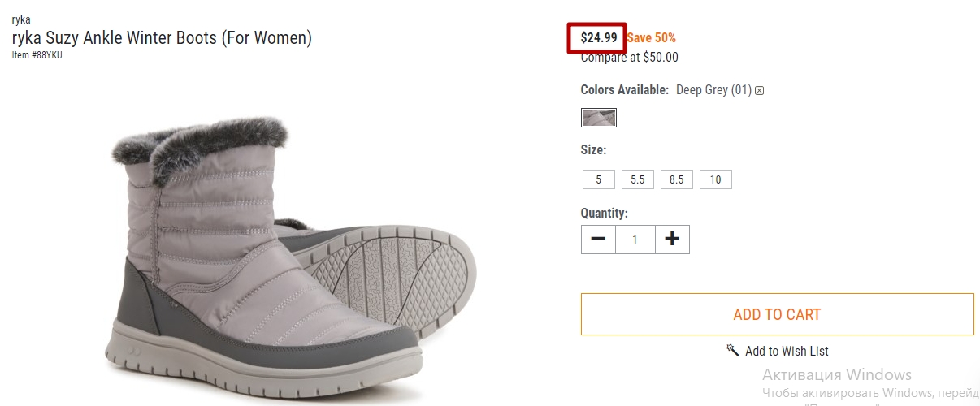Image resolution: width=980 pixels, height=406 pixels.
Task: Click the $24.99 price
Action: [599, 37]
